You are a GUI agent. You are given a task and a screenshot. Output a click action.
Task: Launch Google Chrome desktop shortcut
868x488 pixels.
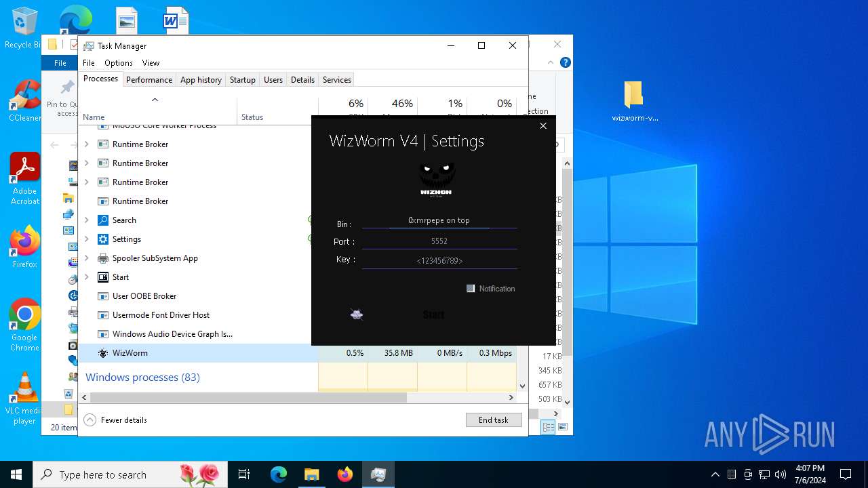pyautogui.click(x=24, y=325)
